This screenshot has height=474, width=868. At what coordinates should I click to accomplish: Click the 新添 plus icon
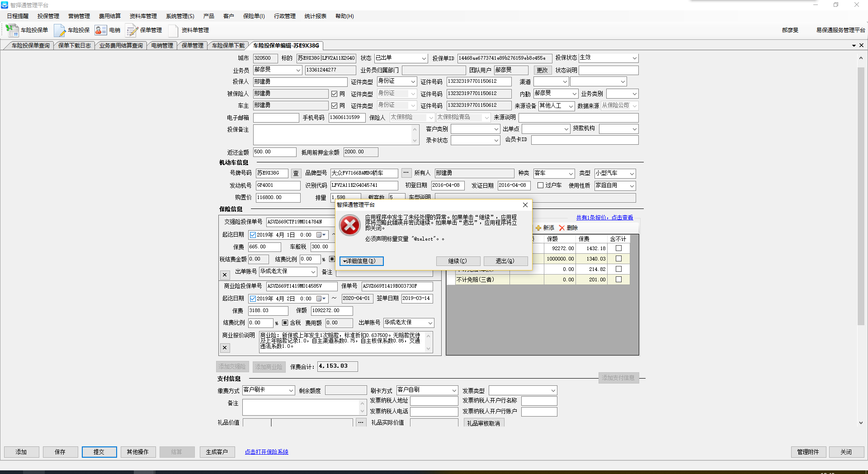538,228
